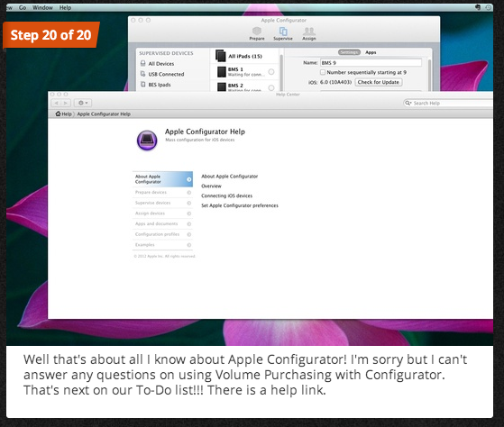This screenshot has width=504, height=427.
Task: Open Connecting iOS devices article
Action: [226, 195]
